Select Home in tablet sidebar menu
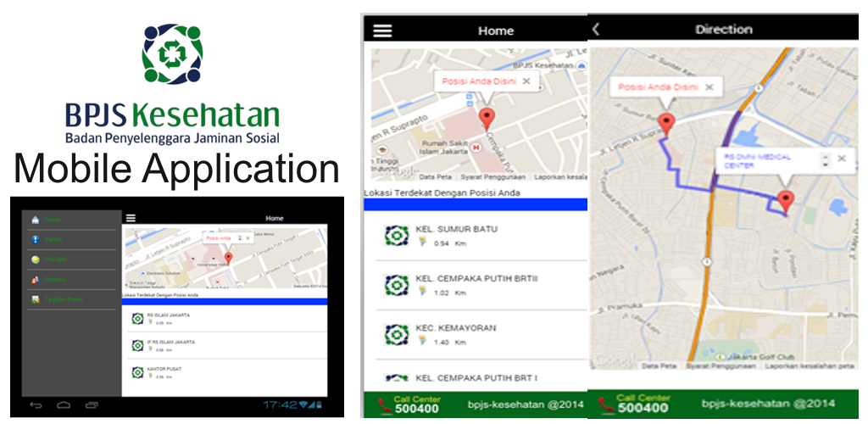Image resolution: width=868 pixels, height=424 pixels. [72, 220]
